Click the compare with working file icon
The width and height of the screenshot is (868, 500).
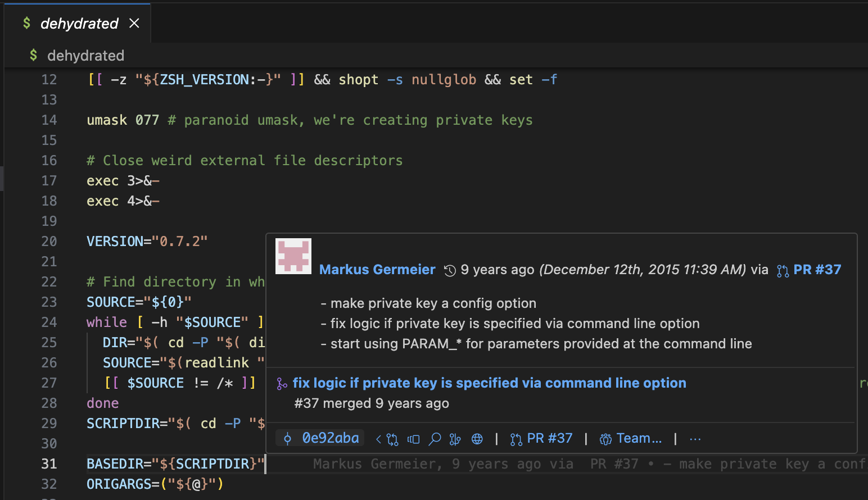tap(414, 439)
